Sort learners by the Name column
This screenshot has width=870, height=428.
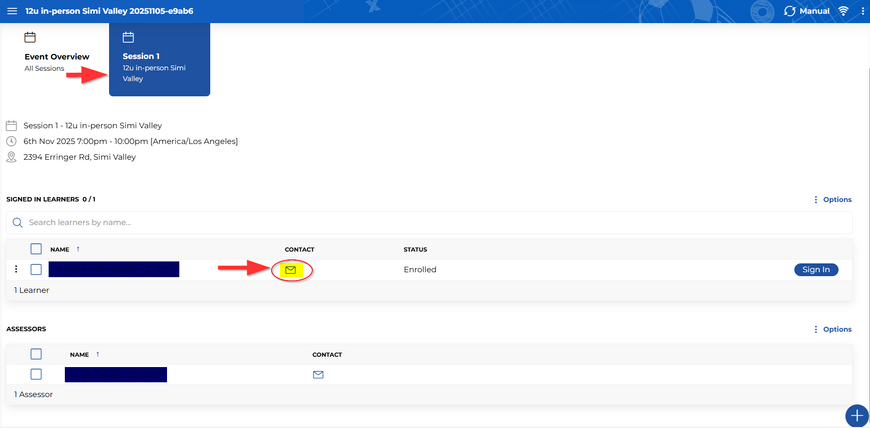pyautogui.click(x=60, y=249)
